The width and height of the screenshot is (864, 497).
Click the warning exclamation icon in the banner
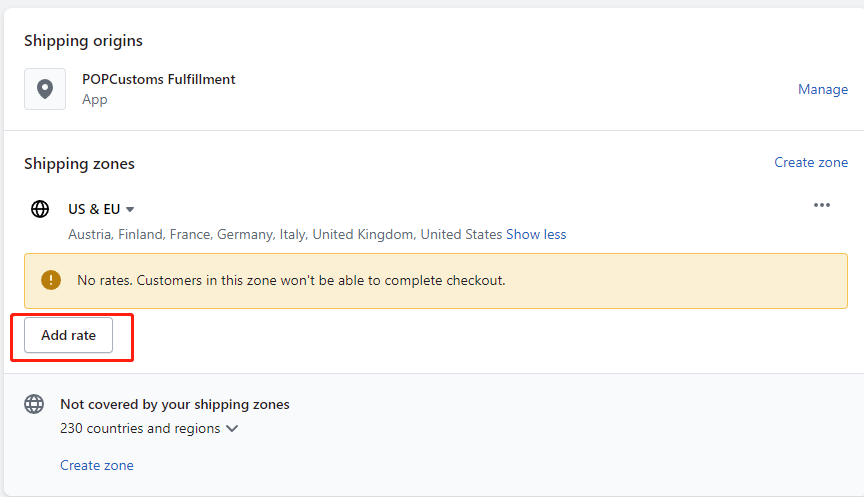[x=51, y=280]
